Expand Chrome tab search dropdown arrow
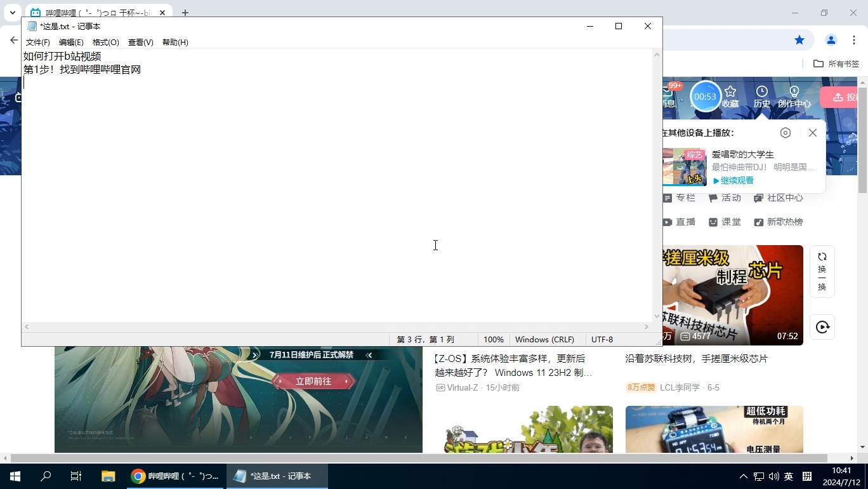The image size is (868, 489). point(12,13)
